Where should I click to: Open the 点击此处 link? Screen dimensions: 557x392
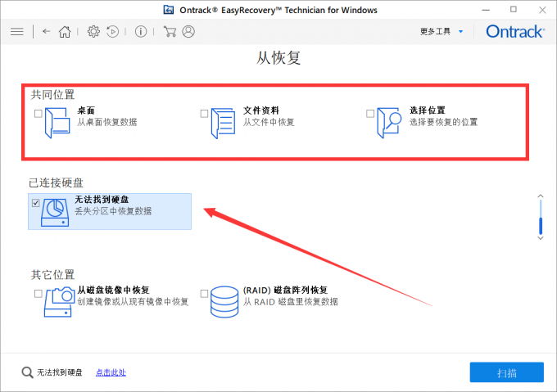[111, 372]
